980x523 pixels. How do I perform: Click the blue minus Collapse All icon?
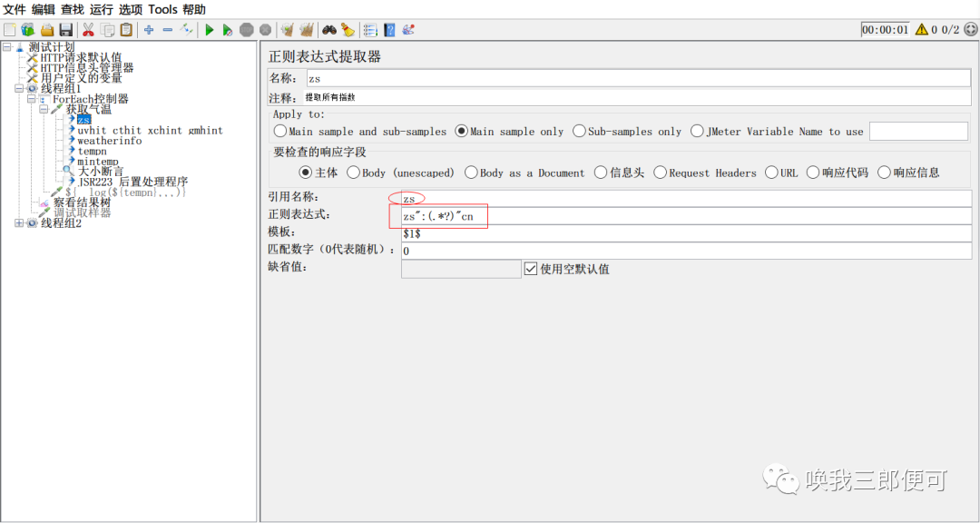[x=168, y=29]
